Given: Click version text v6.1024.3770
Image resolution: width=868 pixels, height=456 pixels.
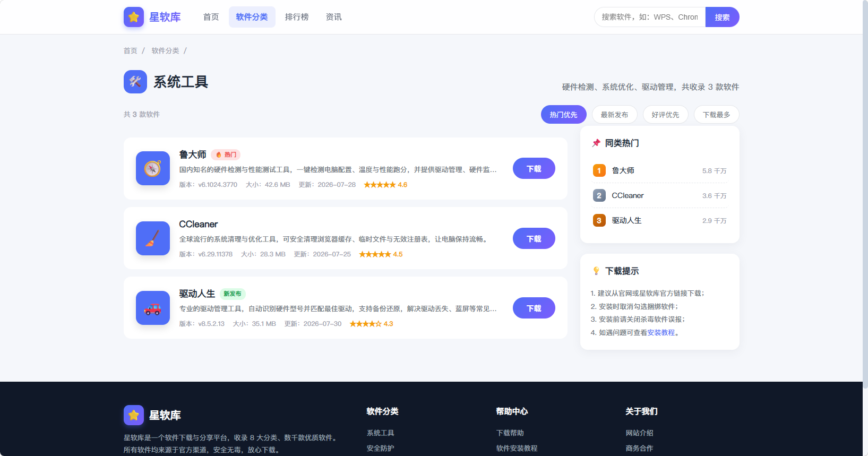Looking at the screenshot, I should [x=218, y=185].
